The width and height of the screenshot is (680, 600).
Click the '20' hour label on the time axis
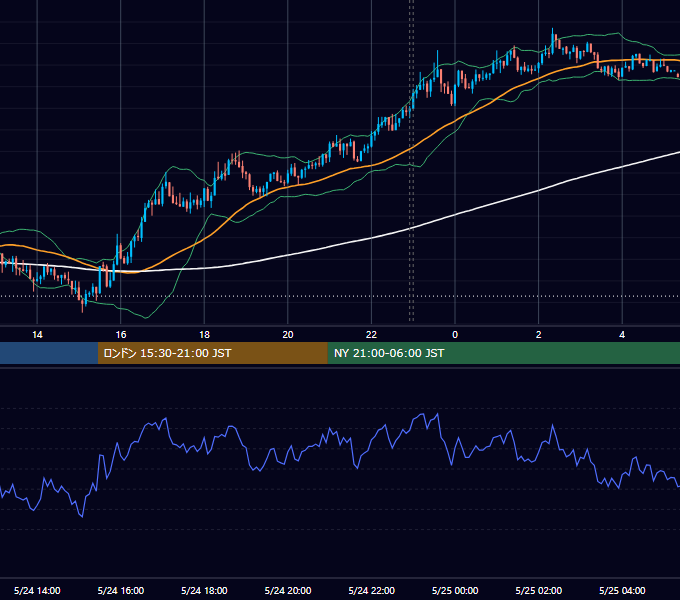(288, 335)
